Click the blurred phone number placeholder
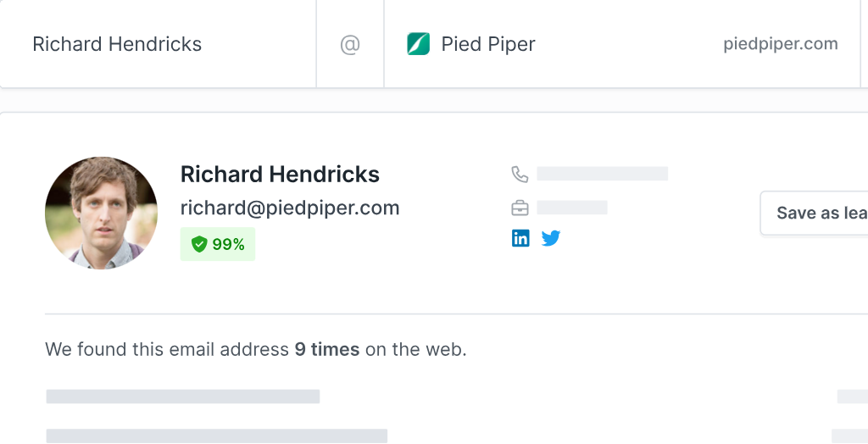Viewport: 868px width, 444px height. click(603, 174)
